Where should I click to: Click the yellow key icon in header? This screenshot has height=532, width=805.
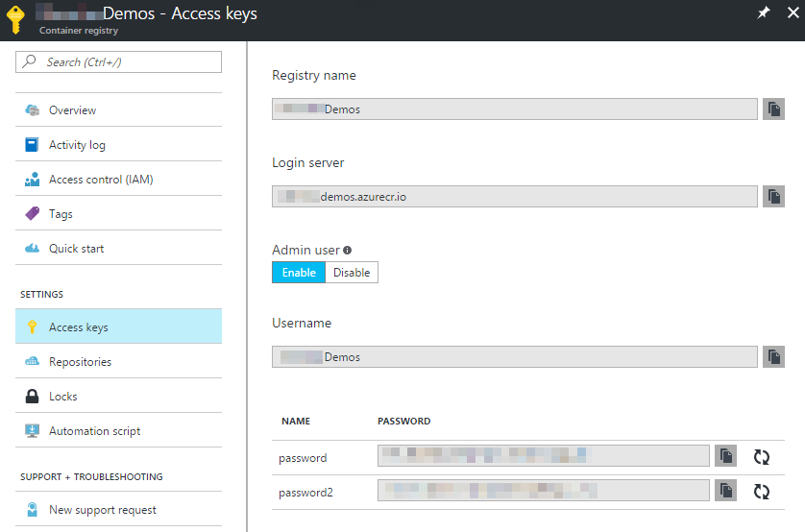coord(15,20)
